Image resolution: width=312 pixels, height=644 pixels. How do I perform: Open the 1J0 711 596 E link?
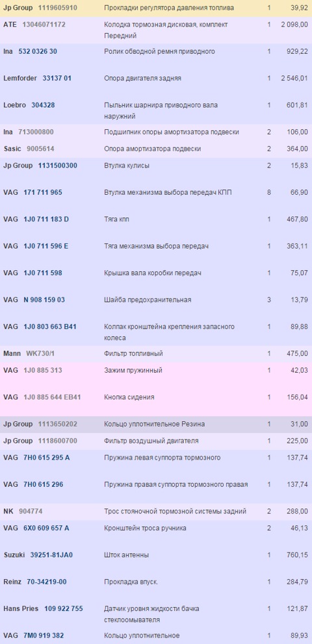click(46, 246)
